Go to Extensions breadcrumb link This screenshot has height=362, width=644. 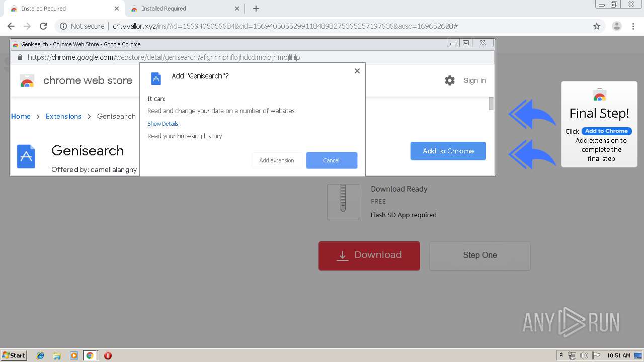point(63,116)
